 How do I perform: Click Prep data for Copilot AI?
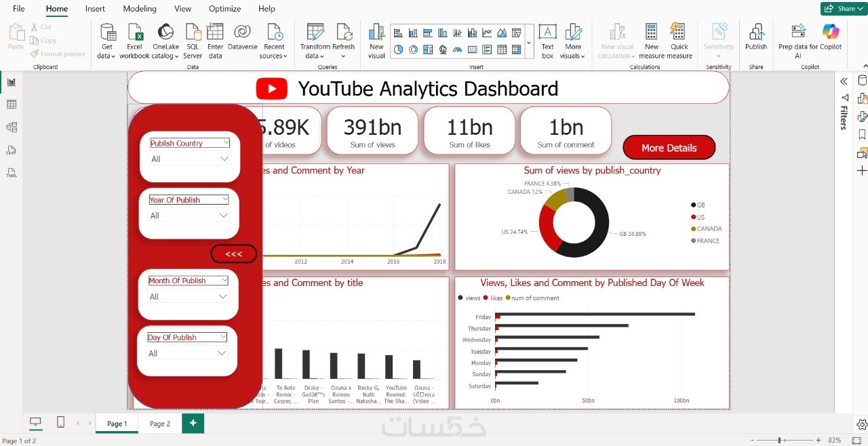[x=798, y=41]
